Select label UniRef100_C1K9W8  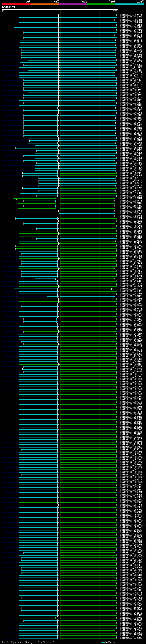coord(131,238)
